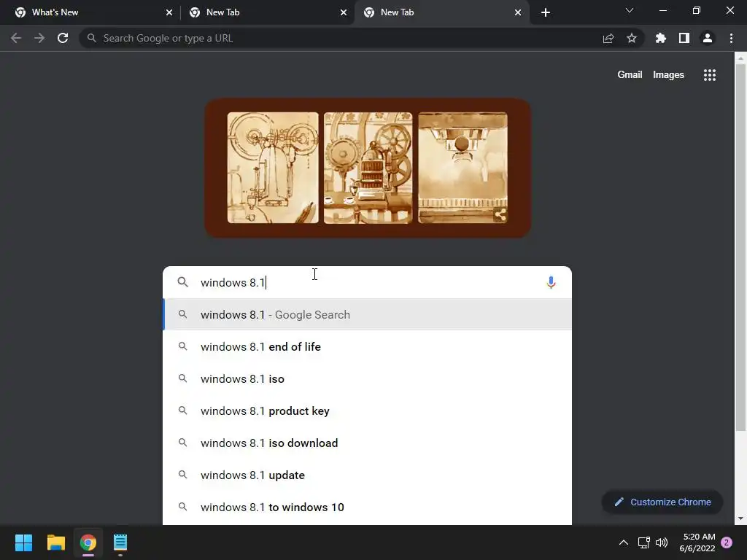
Task: Close the middle New Tab
Action: (x=344, y=12)
